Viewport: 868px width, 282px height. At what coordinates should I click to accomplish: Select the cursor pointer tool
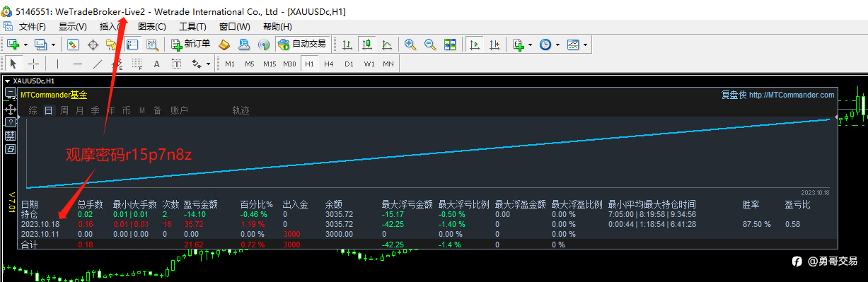[13, 64]
